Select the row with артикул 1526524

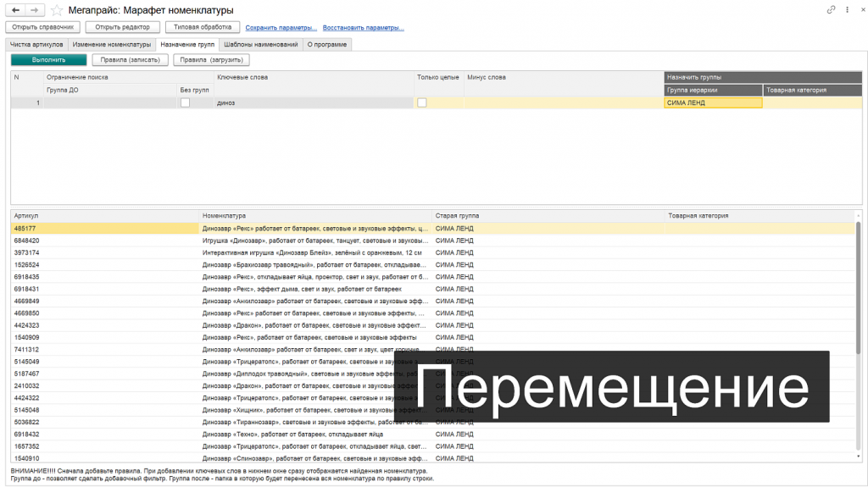[433, 265]
